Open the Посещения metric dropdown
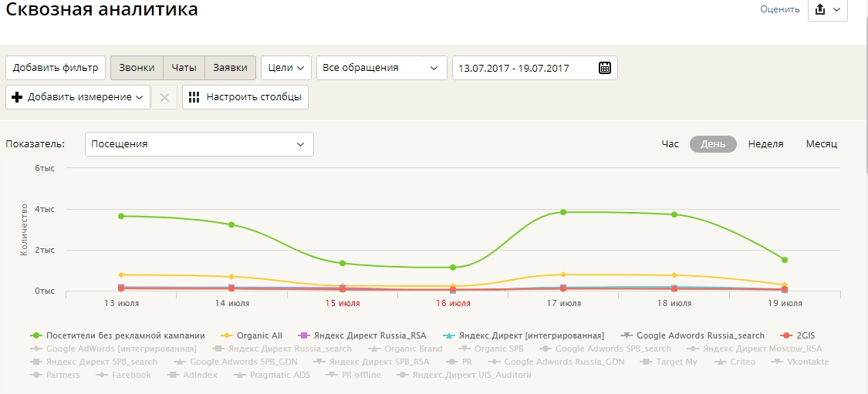868x394 pixels. coord(198,144)
